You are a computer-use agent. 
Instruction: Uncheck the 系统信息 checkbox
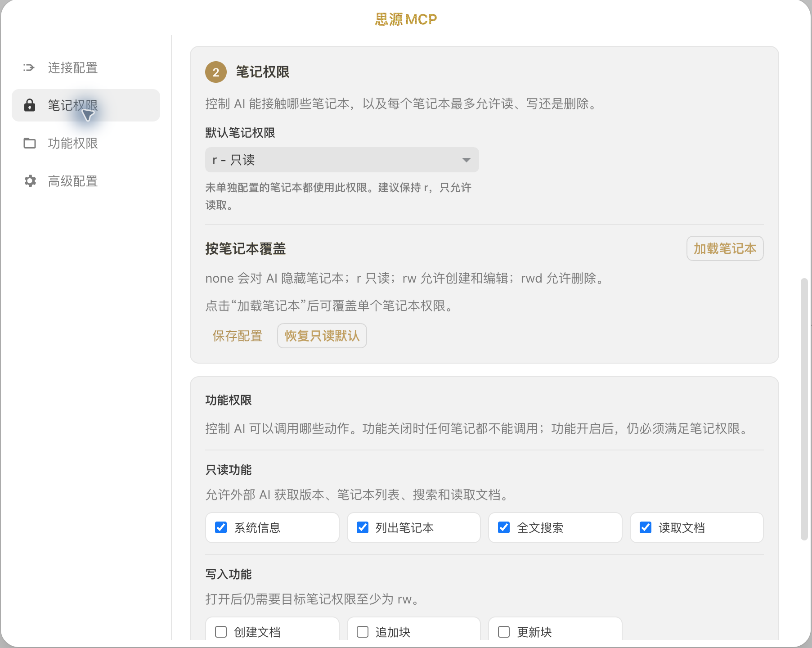221,527
